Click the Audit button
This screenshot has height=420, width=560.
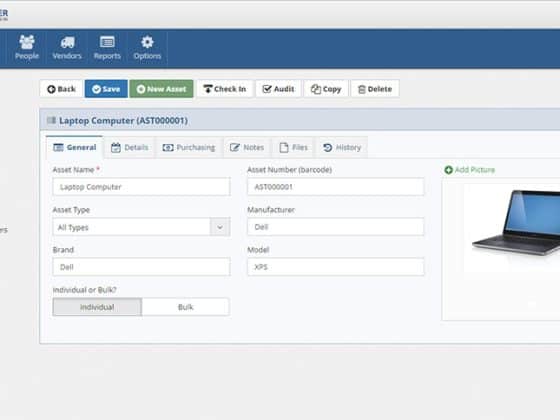[278, 89]
